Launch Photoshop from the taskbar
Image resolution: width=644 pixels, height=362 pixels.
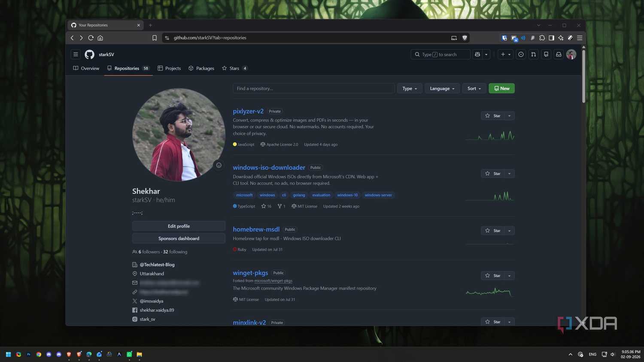click(29, 354)
